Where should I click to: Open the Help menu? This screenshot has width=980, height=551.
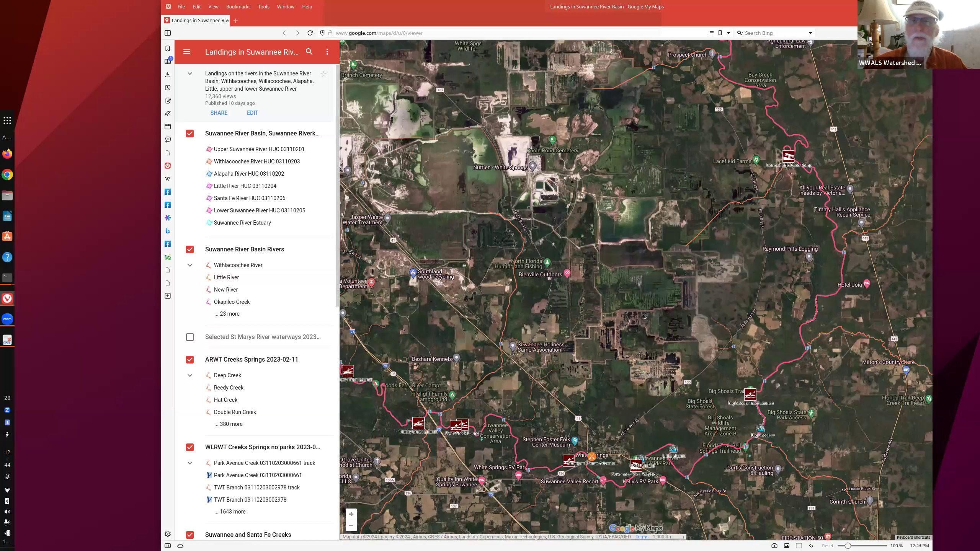click(307, 7)
